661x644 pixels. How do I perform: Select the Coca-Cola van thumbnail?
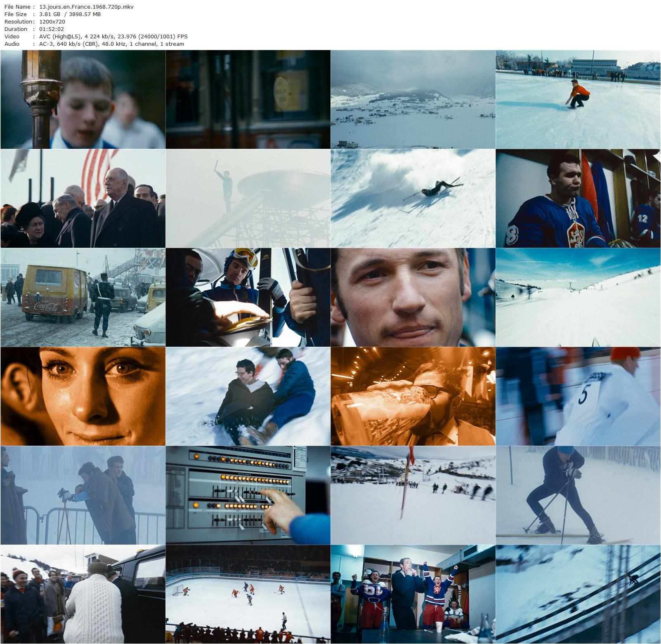click(x=83, y=297)
